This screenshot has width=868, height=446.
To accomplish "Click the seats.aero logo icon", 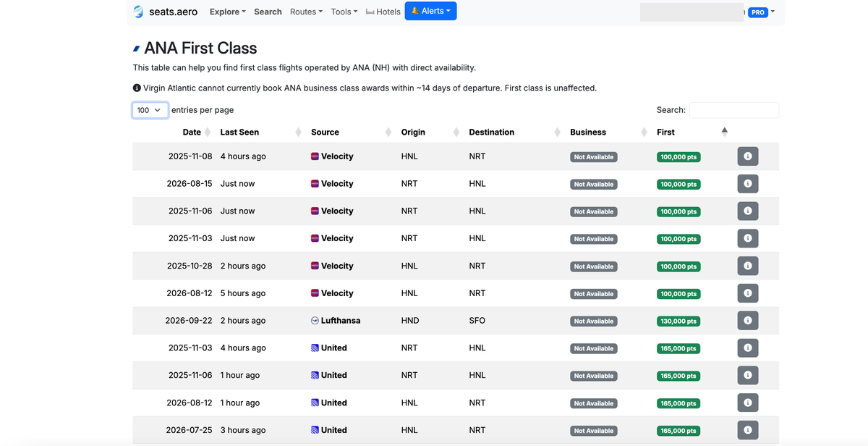I will (x=139, y=12).
